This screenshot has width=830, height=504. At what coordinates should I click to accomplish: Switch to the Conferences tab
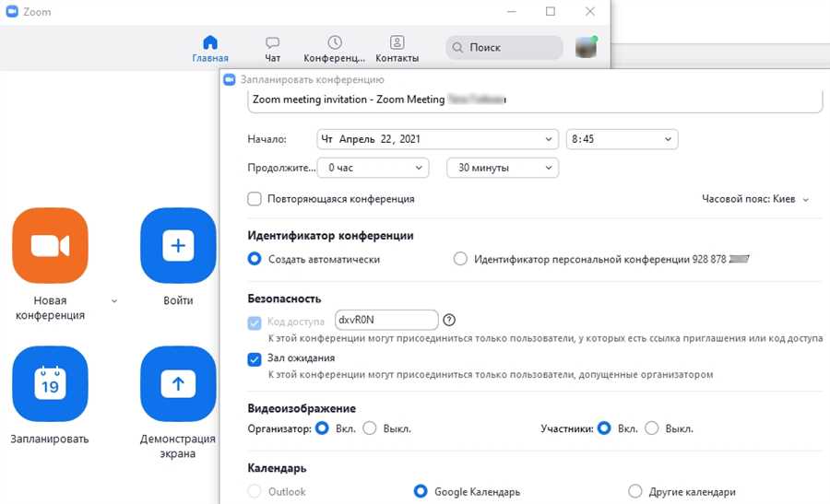click(335, 48)
